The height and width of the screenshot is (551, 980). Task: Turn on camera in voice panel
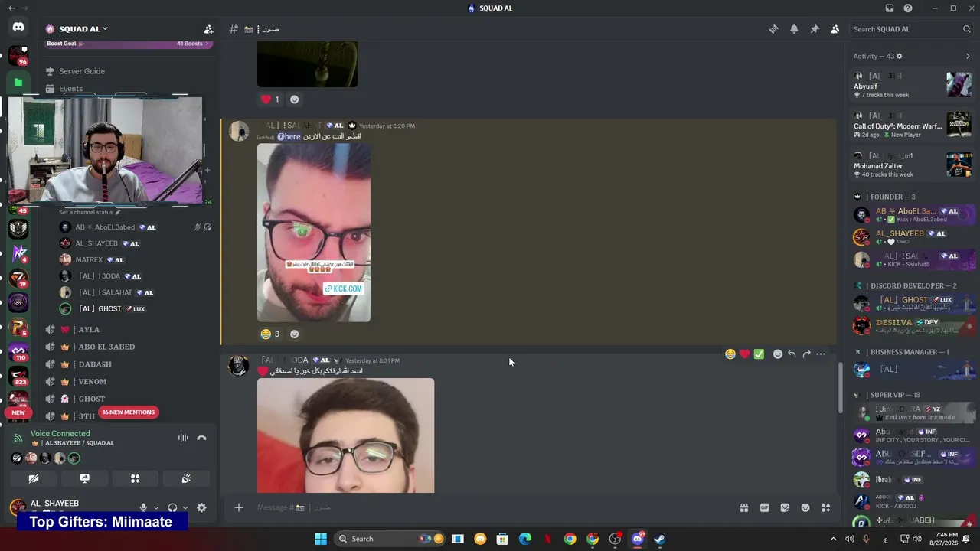34,478
